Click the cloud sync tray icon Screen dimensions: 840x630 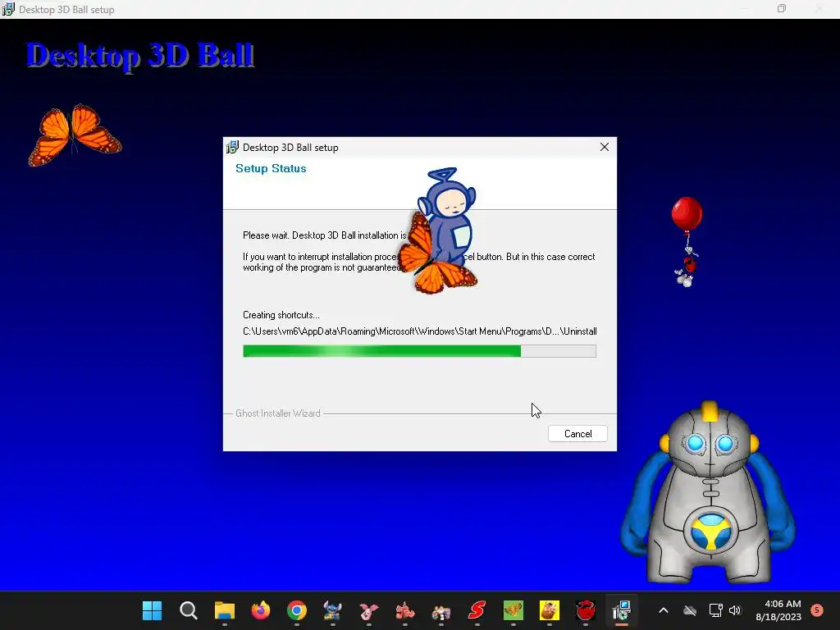point(690,610)
